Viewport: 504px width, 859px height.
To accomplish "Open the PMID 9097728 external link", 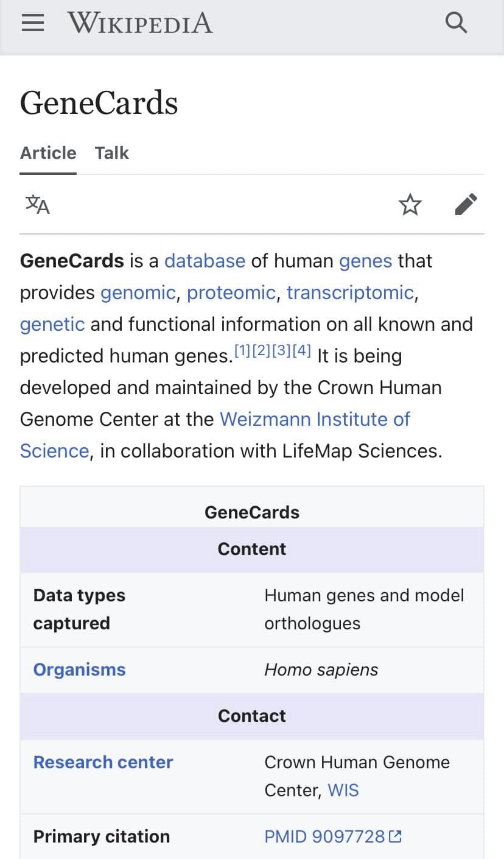I will click(x=333, y=836).
